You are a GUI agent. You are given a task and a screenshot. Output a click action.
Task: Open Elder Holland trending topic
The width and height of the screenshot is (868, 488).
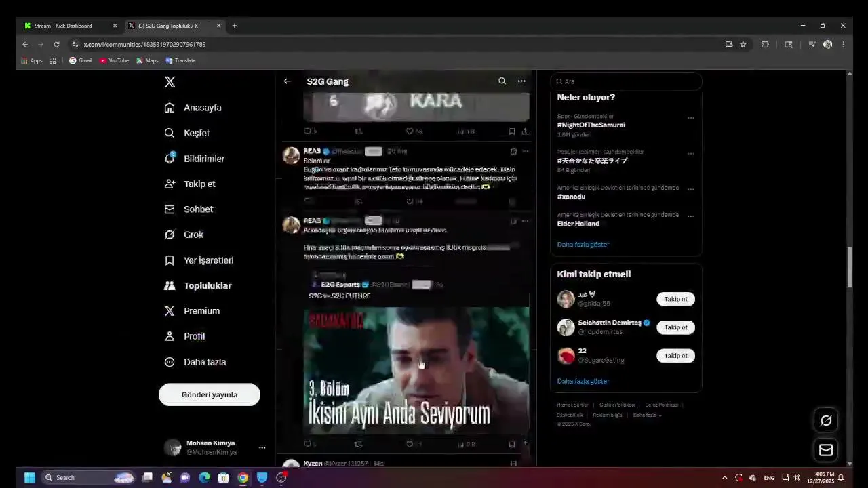(x=578, y=224)
